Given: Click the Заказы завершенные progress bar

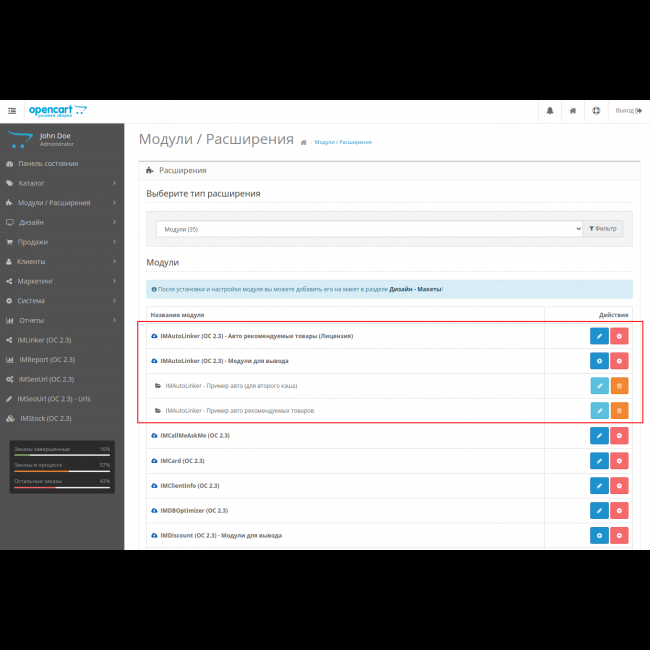Looking at the screenshot, I should tap(62, 455).
